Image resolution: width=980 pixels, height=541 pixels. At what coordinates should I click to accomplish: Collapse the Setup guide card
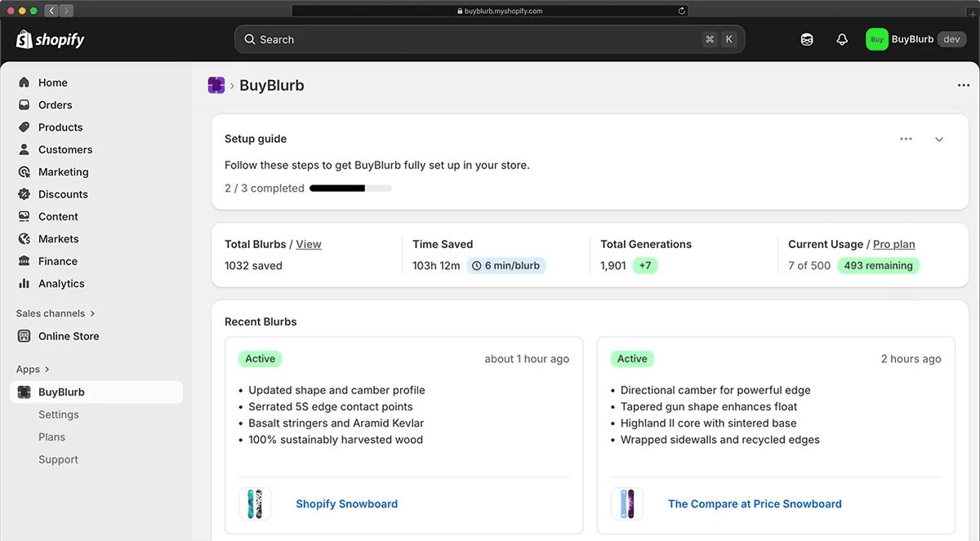coord(939,140)
